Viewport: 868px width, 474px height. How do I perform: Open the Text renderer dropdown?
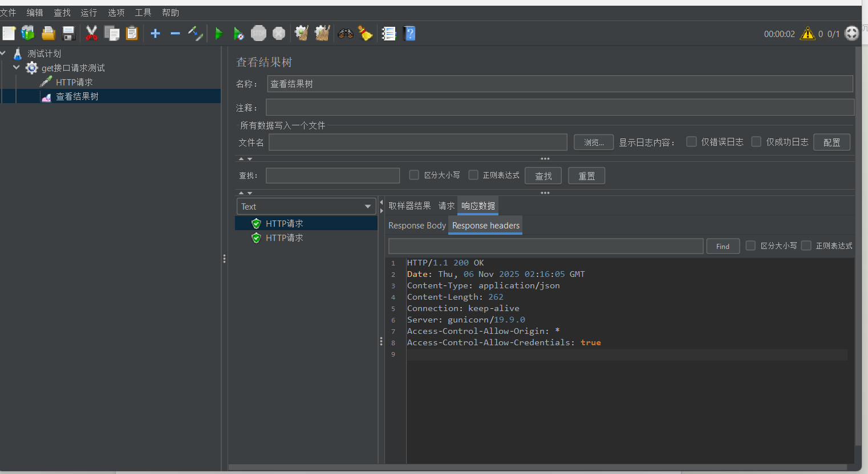click(x=306, y=206)
